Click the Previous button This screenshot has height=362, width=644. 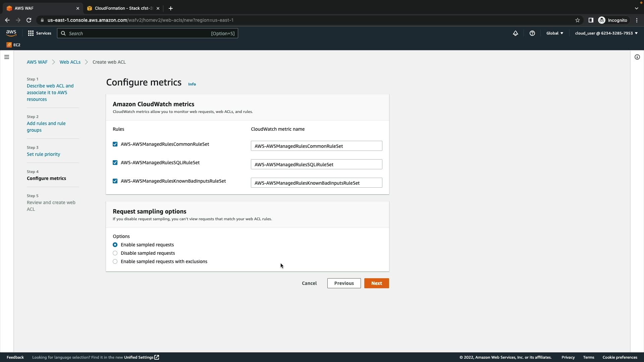point(344,283)
